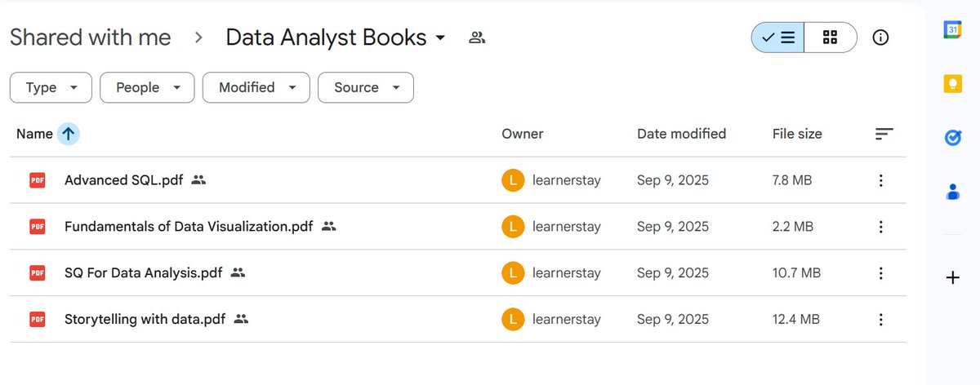Image resolution: width=980 pixels, height=385 pixels.
Task: Expand the Modified filter dropdown
Action: point(256,87)
